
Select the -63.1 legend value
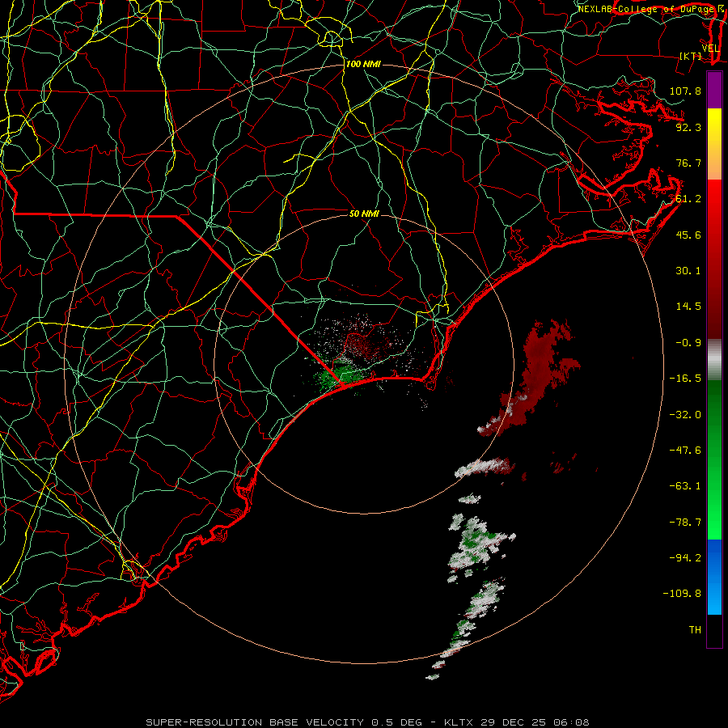click(x=685, y=486)
